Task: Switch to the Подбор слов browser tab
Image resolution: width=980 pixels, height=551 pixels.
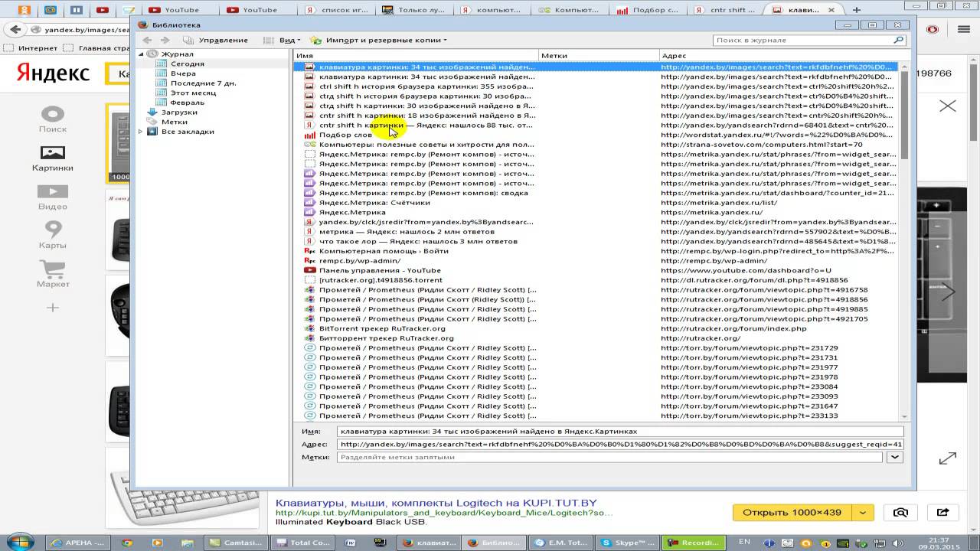Action: point(647,10)
